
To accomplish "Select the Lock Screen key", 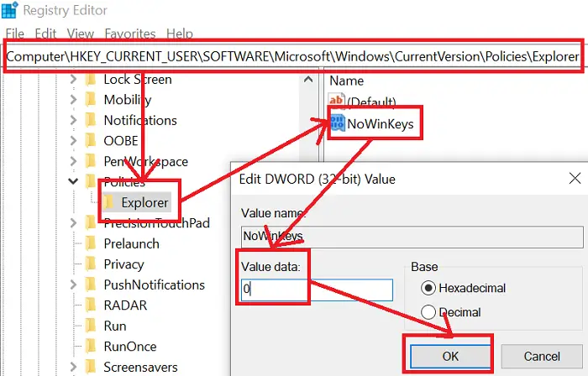I will 138,80.
